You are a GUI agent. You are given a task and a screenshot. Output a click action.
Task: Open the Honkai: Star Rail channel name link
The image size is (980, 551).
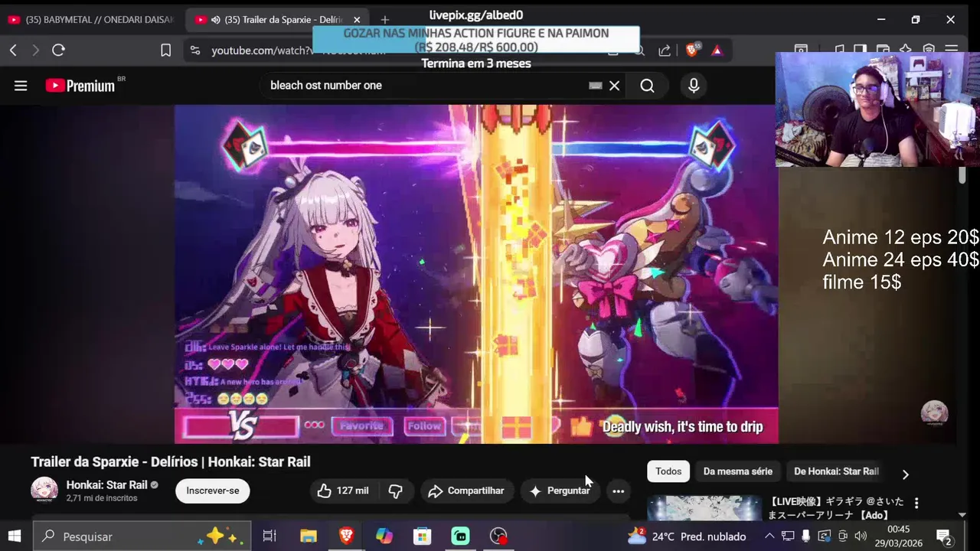106,484
